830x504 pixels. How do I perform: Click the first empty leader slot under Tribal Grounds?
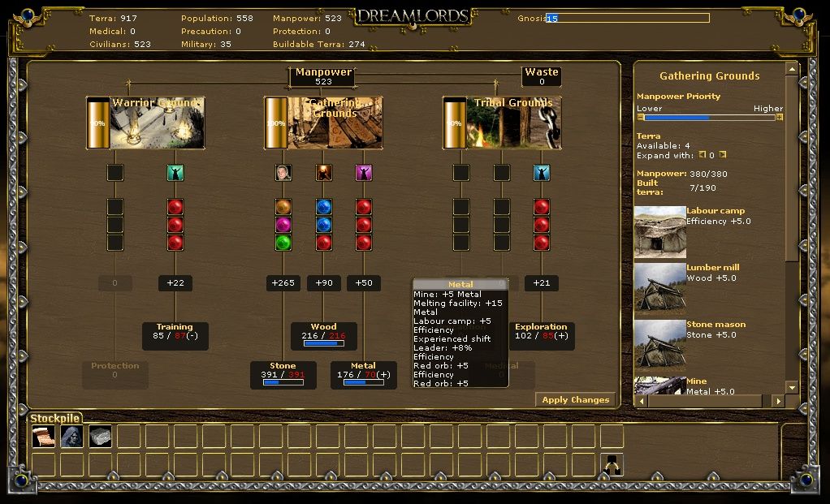[461, 172]
